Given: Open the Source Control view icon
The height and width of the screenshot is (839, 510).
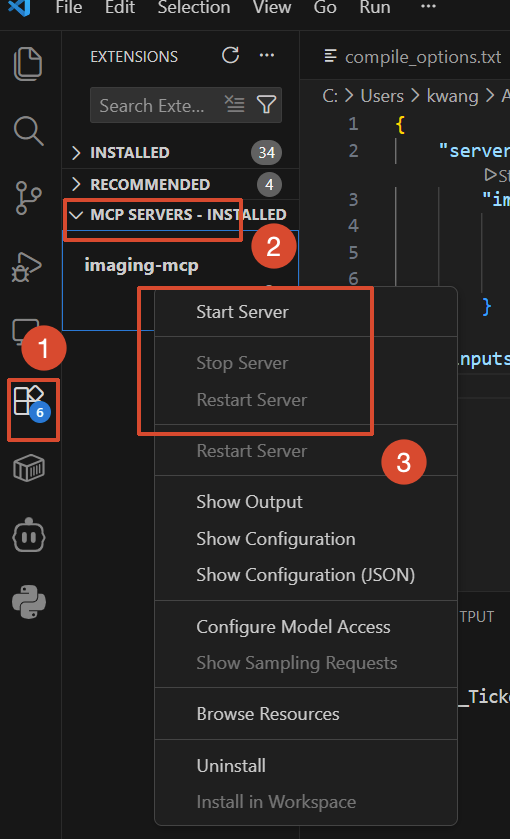Looking at the screenshot, I should click(x=28, y=198).
